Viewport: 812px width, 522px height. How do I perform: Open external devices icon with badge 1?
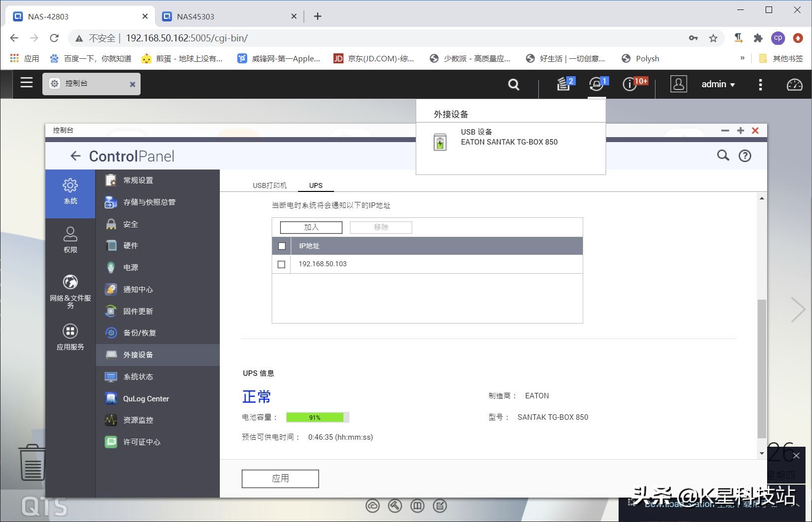[597, 84]
